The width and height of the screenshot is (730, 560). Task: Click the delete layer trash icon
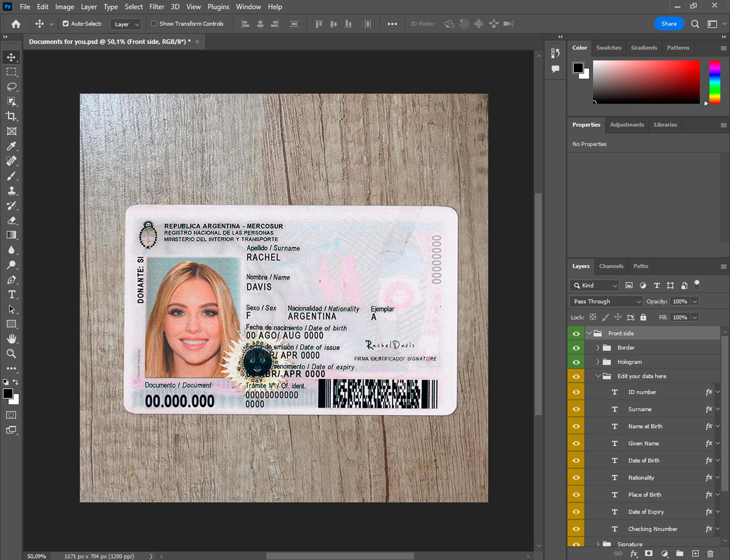click(710, 554)
